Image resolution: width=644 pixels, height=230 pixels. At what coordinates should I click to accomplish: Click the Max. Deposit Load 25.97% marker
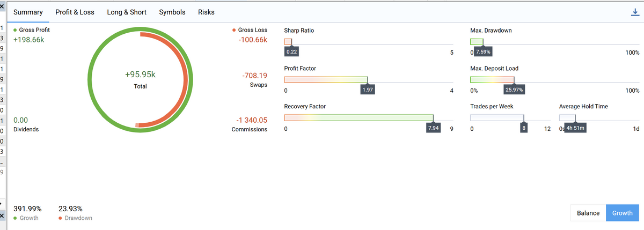click(x=515, y=90)
